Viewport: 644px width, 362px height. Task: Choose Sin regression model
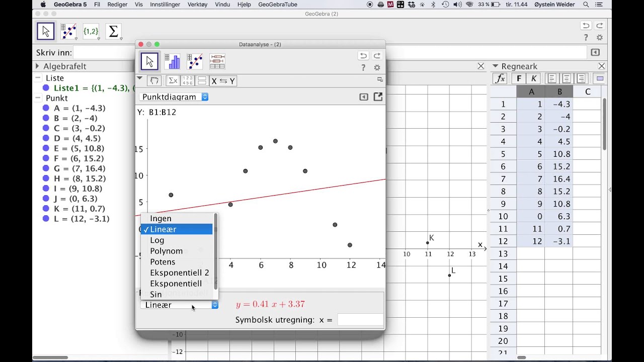point(177,294)
